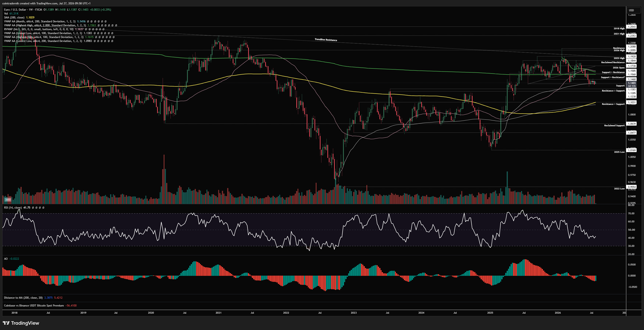Viewport: 644px width, 330px height.
Task: Select the RSI (14, close) legend
Action: (24, 207)
